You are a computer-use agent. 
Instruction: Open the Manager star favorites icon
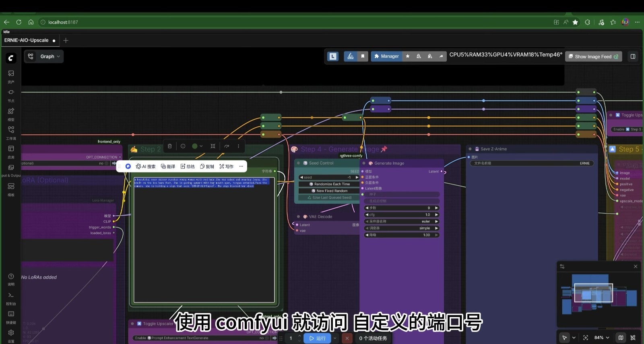pyautogui.click(x=408, y=56)
